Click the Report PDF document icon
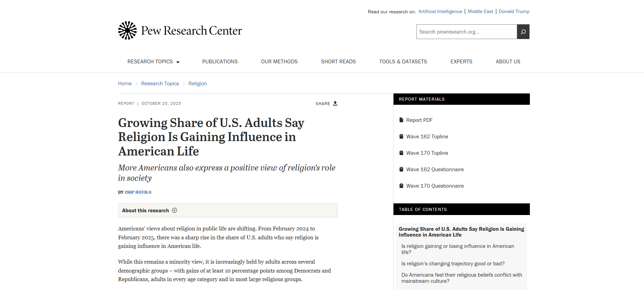Screen dimensions: 644x290 click(x=401, y=120)
